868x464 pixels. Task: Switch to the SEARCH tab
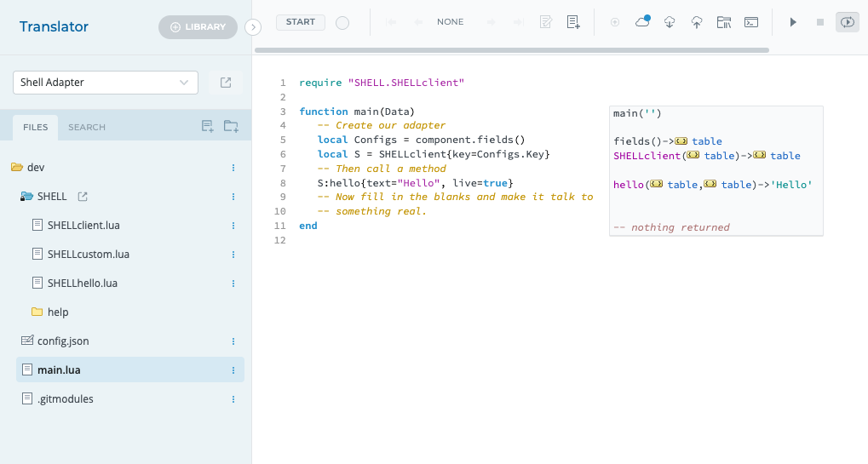coord(87,128)
